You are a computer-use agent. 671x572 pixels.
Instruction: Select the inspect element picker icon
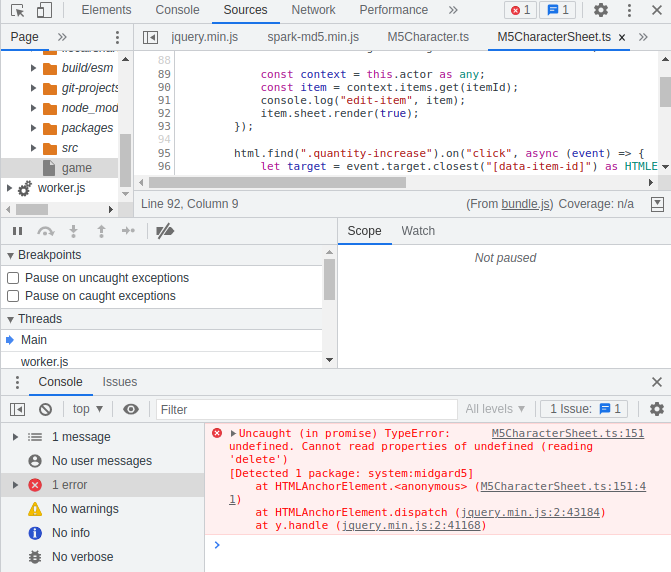tap(17, 10)
